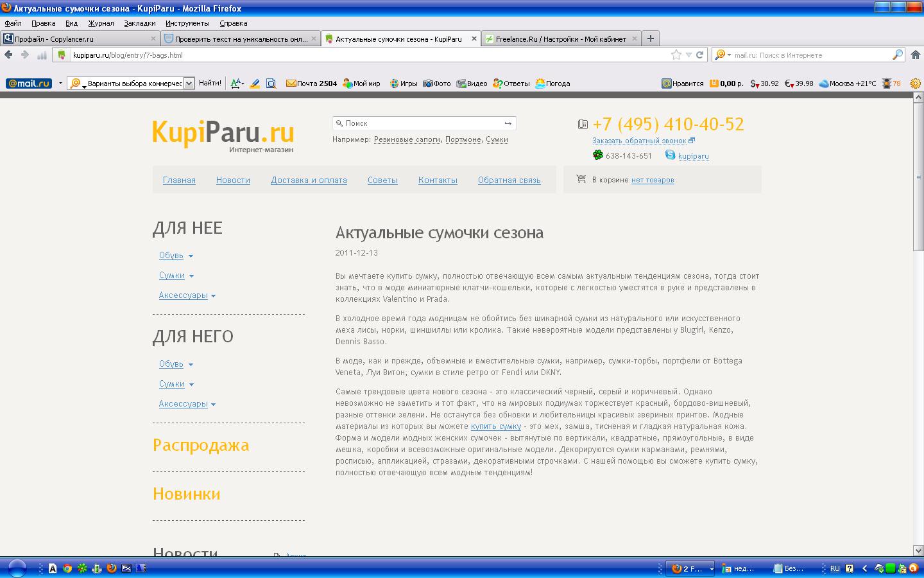
Task: Submit the site search arrow button
Action: pyautogui.click(x=508, y=123)
